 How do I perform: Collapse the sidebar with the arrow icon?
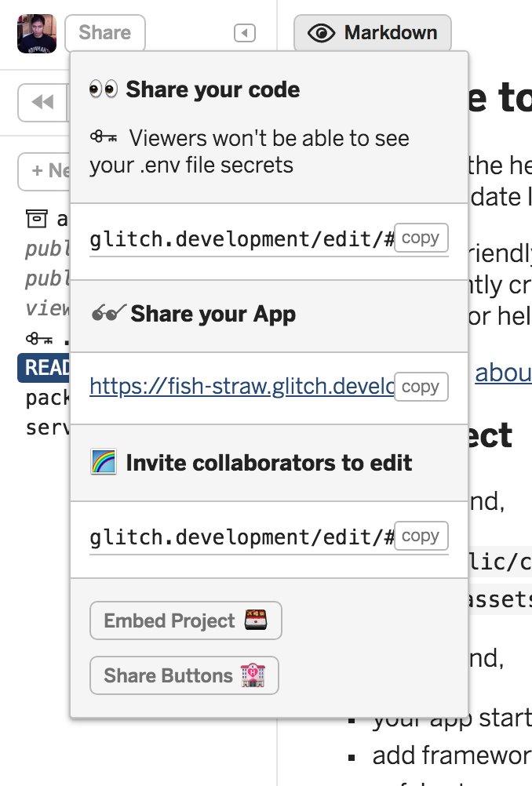pos(245,33)
